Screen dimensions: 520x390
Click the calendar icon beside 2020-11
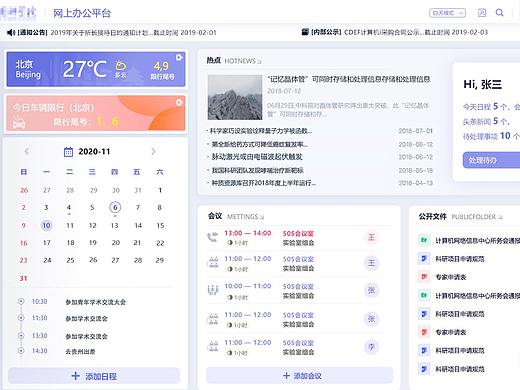[x=68, y=152]
